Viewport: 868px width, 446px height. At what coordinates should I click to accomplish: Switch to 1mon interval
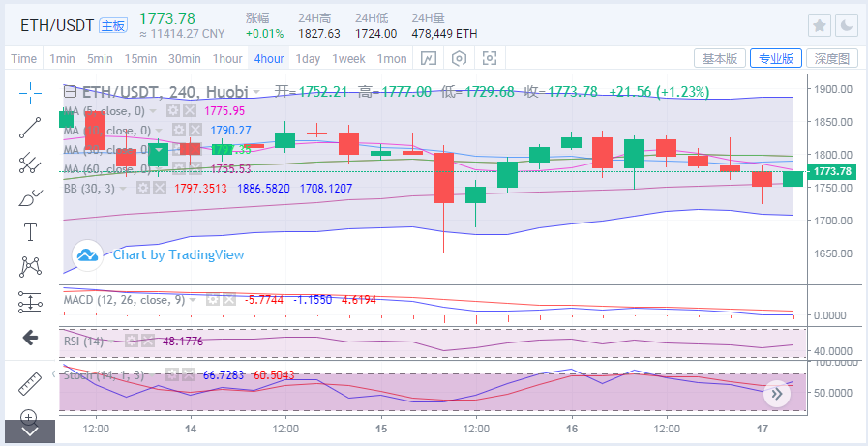(392, 59)
